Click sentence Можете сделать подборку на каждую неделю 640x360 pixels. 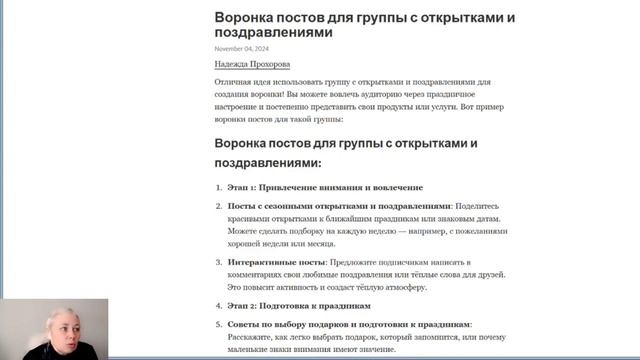tap(367, 238)
